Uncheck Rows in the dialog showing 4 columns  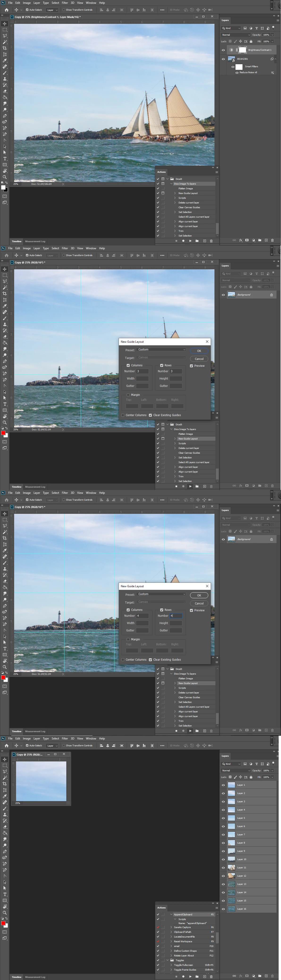[162, 610]
